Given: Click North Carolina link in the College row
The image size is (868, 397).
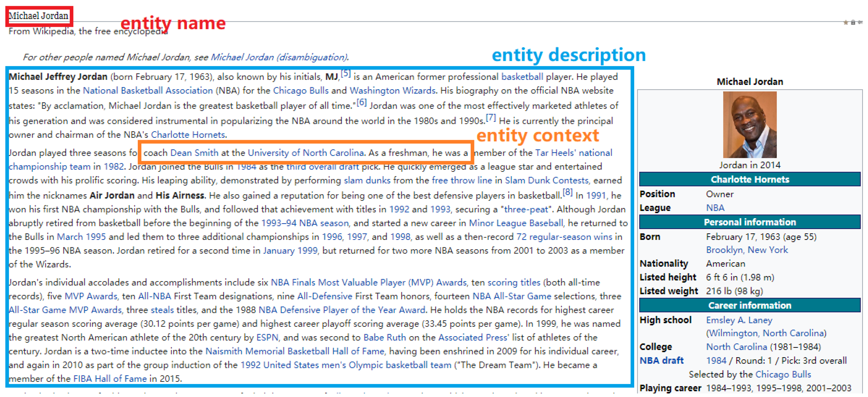Looking at the screenshot, I should 737,347.
